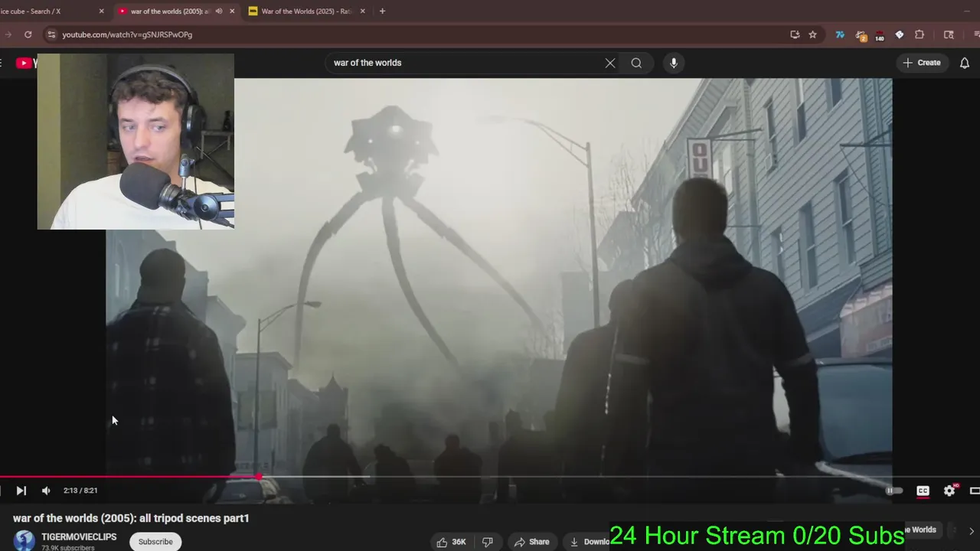The height and width of the screenshot is (551, 980).
Task: Open the white tag extension icon
Action: 900,34
